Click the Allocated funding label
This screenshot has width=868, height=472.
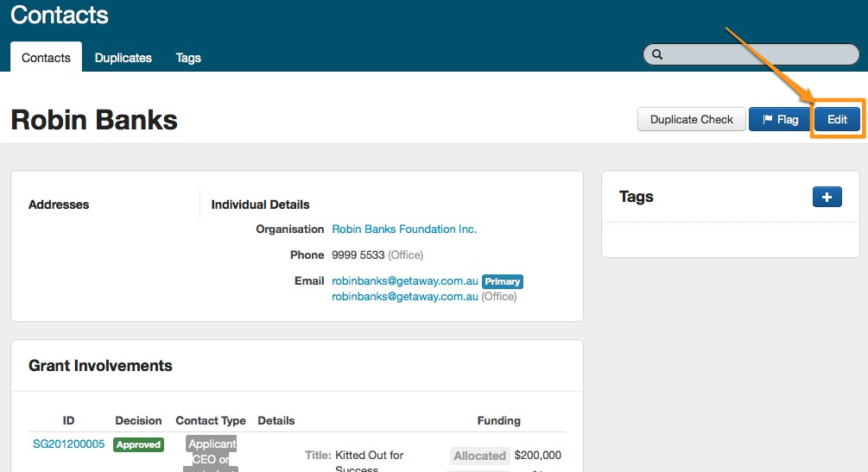tap(479, 456)
